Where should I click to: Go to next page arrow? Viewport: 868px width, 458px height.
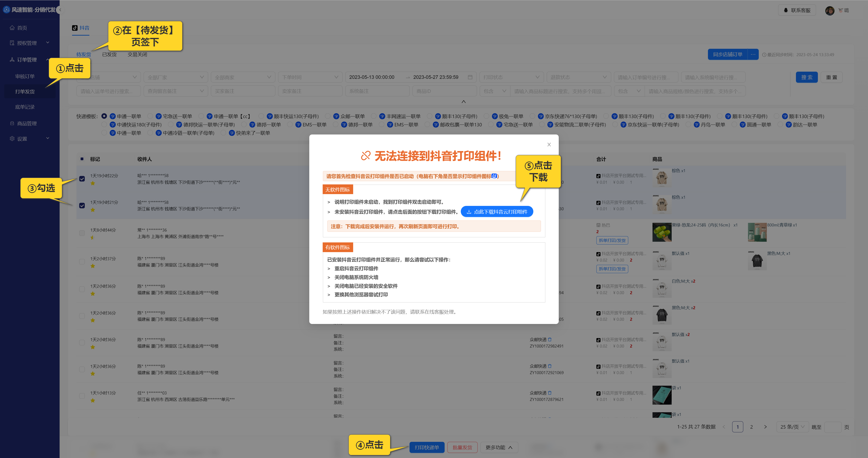click(765, 427)
